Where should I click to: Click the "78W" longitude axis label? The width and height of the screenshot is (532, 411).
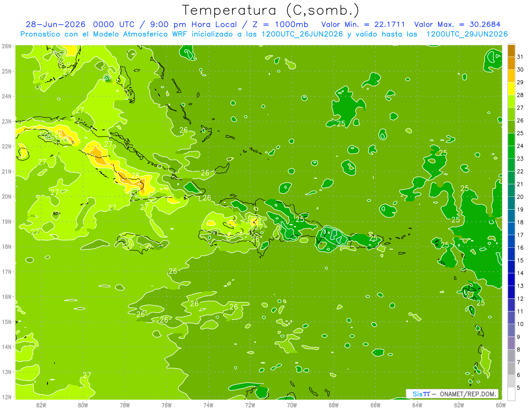tap(125, 405)
